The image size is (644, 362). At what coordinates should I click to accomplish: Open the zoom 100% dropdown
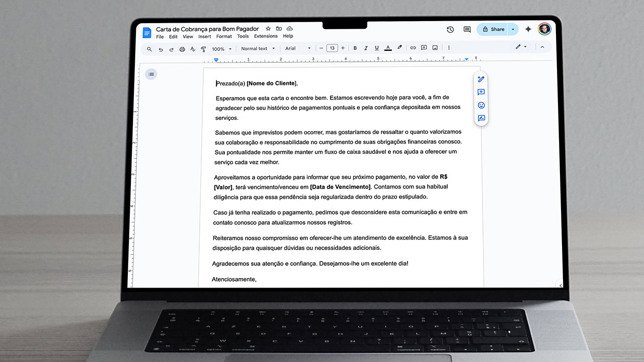tap(221, 49)
